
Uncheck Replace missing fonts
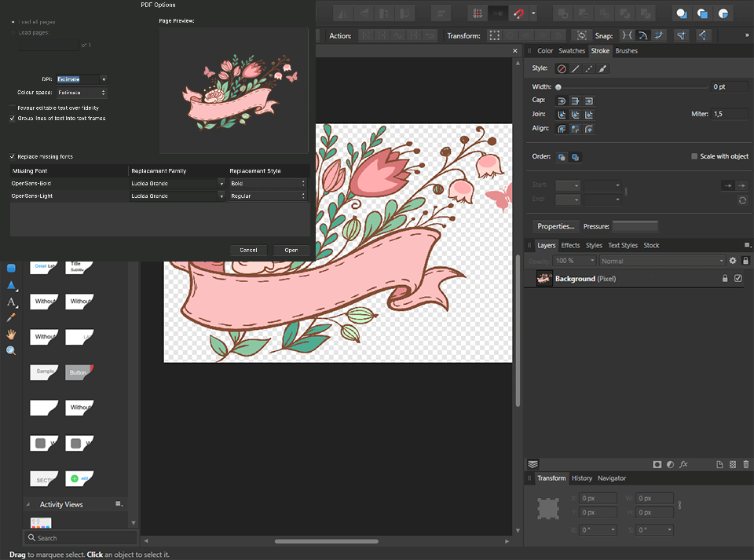(12, 156)
